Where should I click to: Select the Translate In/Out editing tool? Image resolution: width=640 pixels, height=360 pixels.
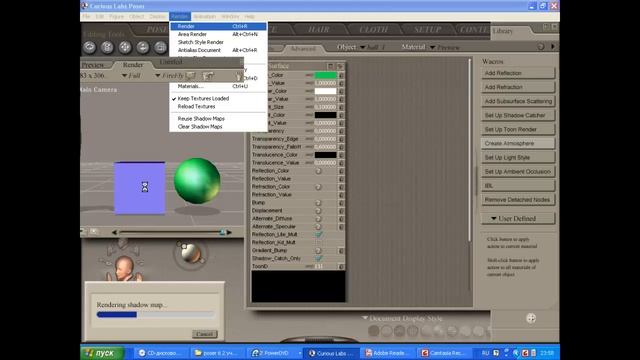pyautogui.click(x=142, y=47)
